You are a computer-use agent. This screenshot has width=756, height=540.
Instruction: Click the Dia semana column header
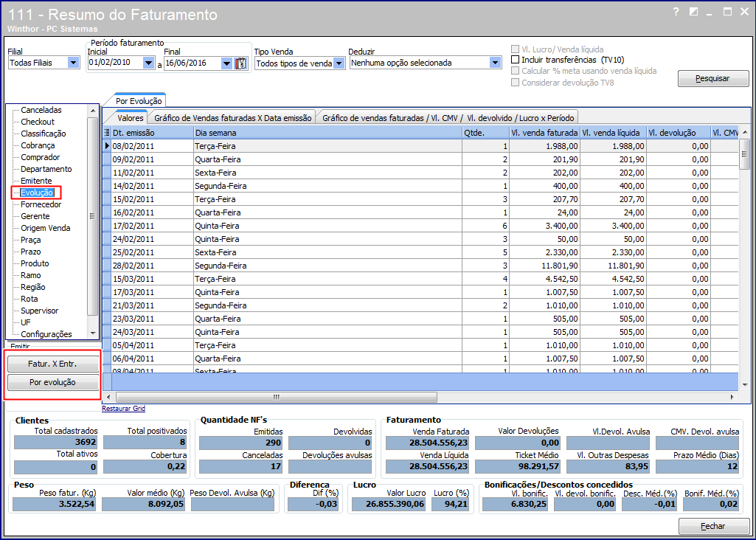pos(328,133)
